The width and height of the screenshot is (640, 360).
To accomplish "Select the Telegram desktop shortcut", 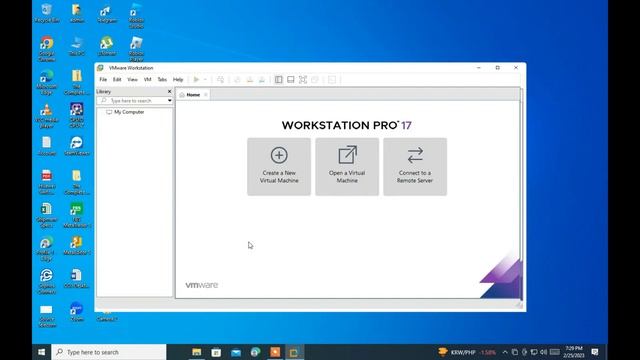I will coord(107,13).
